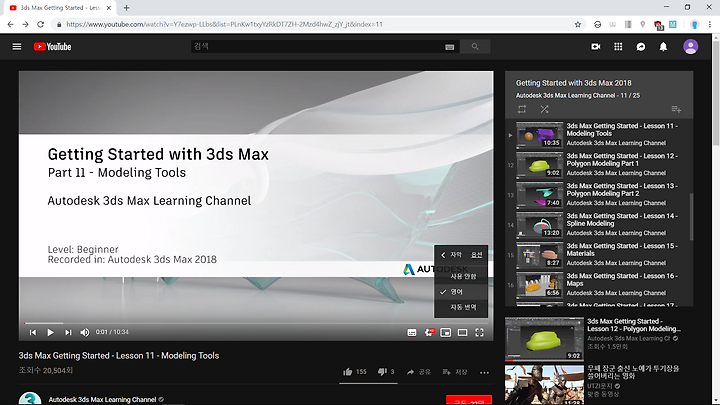Open the on-screen keyboard icon in search

[450, 47]
